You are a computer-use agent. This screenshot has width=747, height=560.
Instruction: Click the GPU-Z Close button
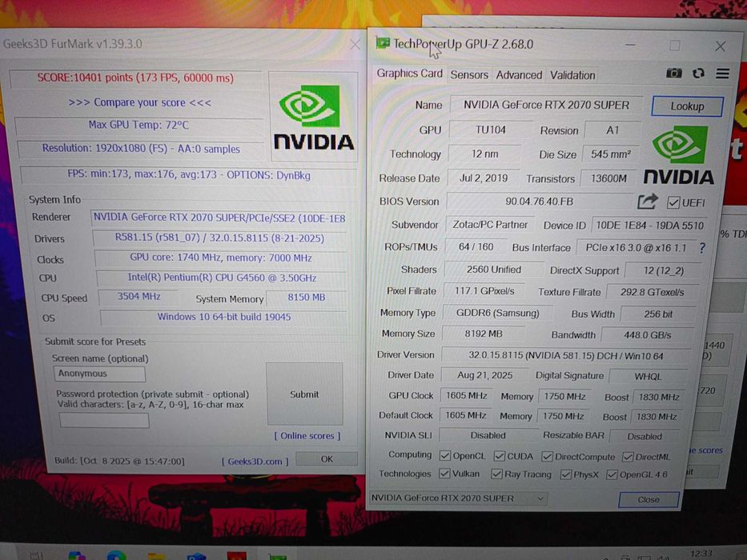pyautogui.click(x=649, y=499)
